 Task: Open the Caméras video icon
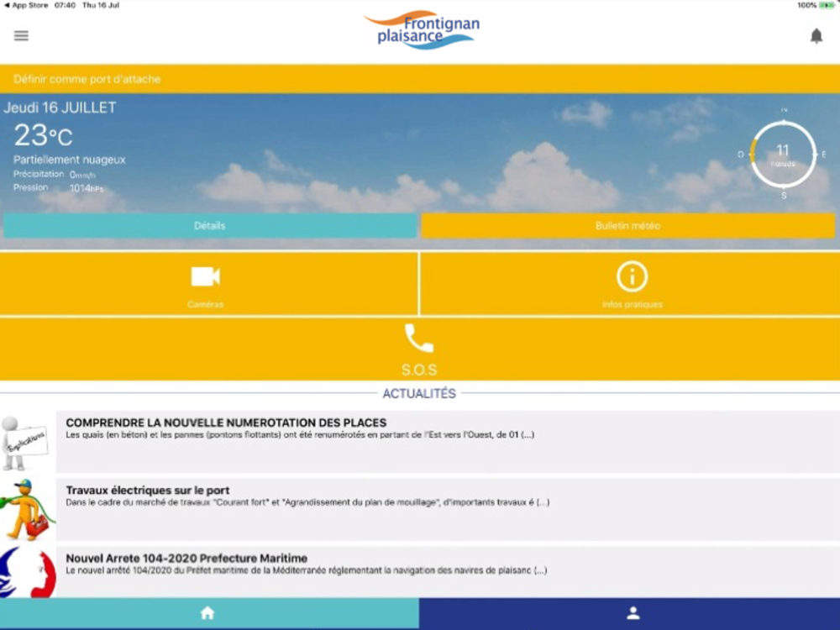tap(206, 276)
